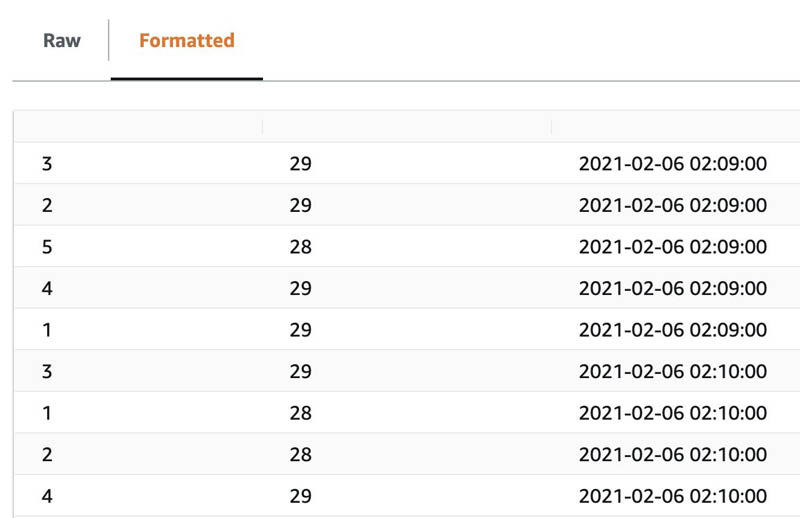Click the 4 in the 02:09:00 row
The height and width of the screenshot is (518, 800).
click(x=47, y=288)
